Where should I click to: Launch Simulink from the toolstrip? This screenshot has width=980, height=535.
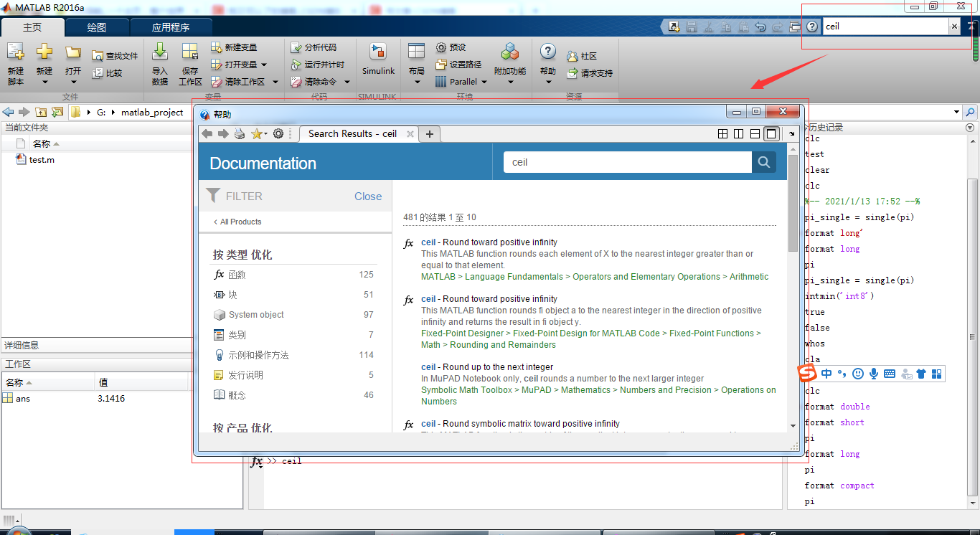[x=378, y=60]
